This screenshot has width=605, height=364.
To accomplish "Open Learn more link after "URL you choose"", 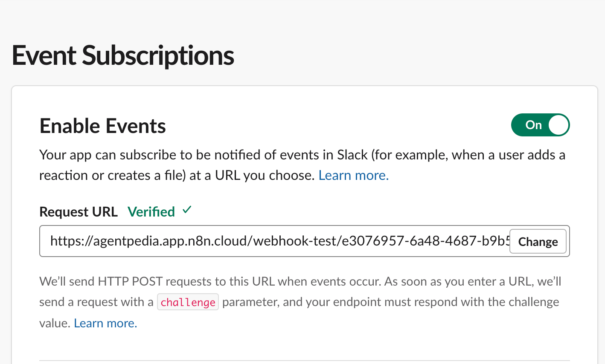I will tap(353, 176).
